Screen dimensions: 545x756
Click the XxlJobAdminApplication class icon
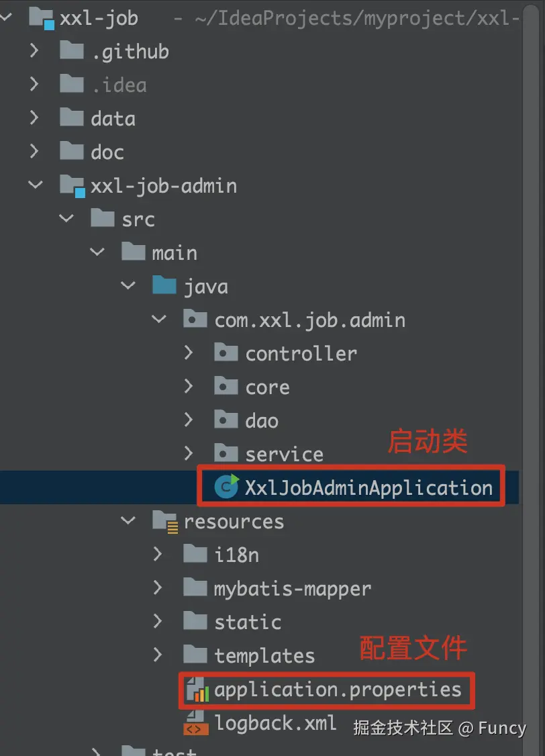[x=226, y=487]
